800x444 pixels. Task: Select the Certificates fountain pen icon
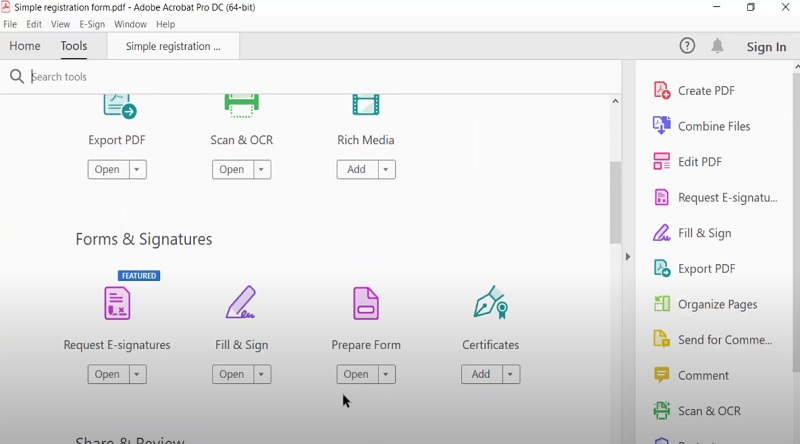(490, 302)
